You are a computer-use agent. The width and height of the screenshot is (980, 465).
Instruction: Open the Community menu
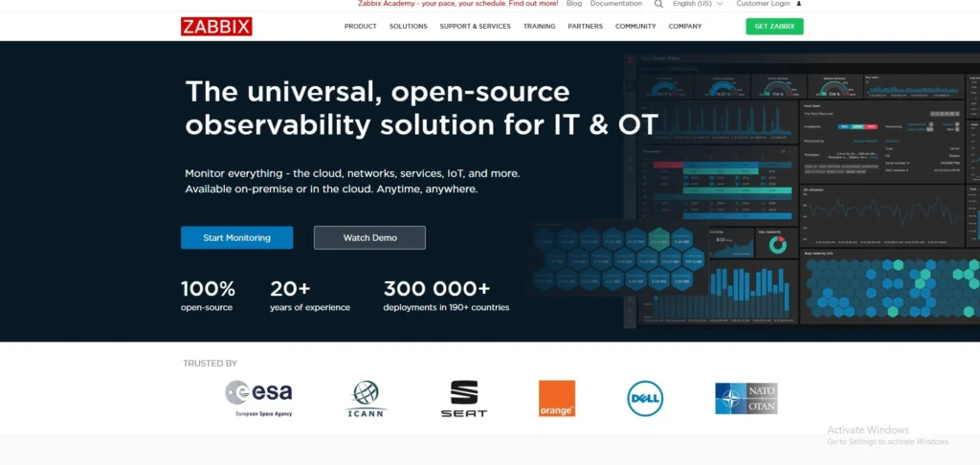(635, 26)
